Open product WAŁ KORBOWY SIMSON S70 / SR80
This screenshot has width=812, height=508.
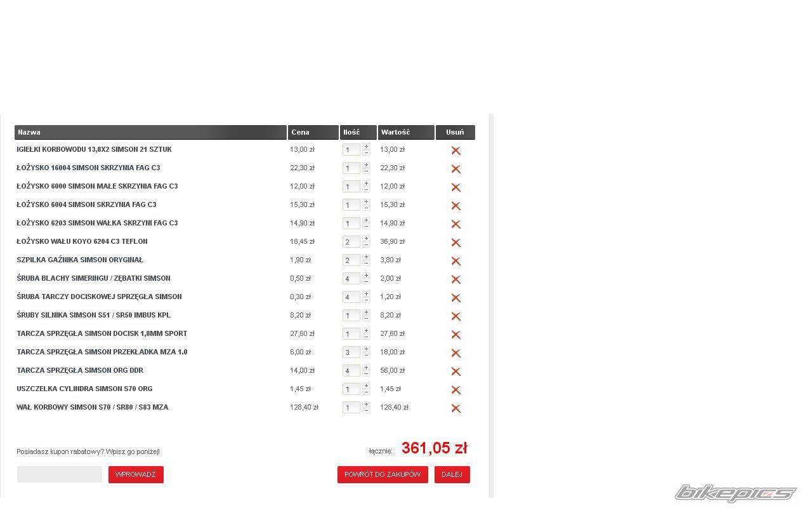pyautogui.click(x=93, y=407)
